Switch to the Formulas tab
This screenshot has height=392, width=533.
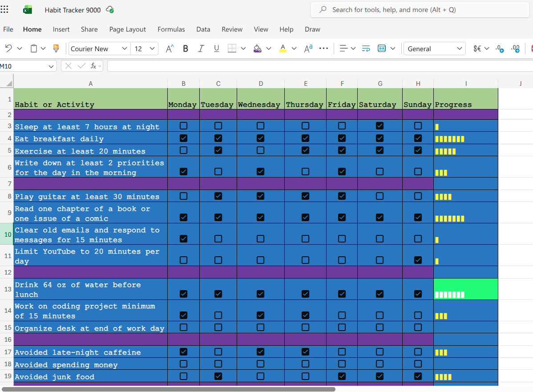pos(171,29)
